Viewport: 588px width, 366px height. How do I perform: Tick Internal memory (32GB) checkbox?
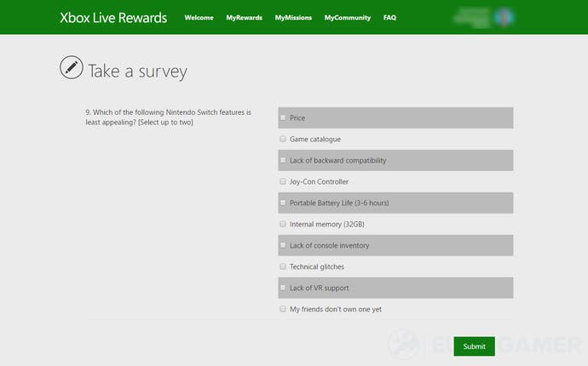(283, 224)
